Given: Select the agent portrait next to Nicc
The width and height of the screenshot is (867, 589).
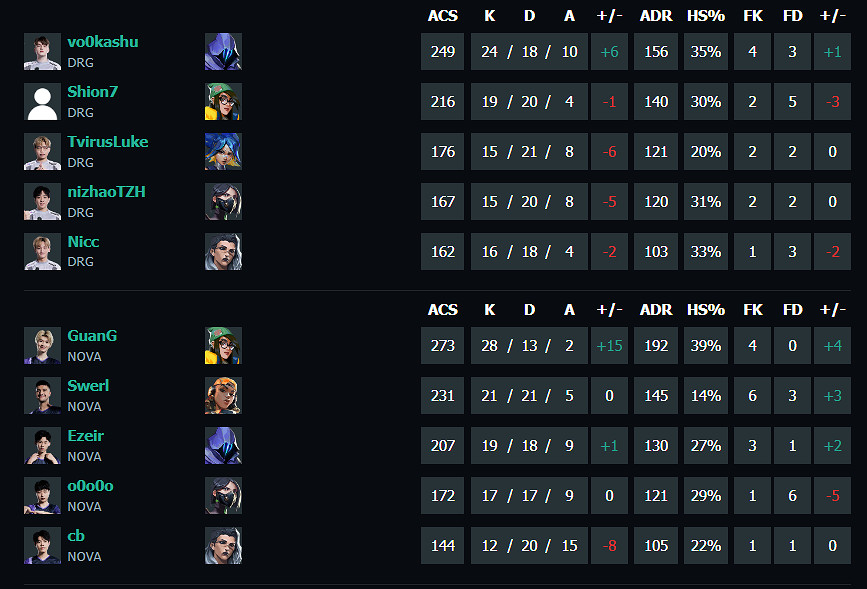Looking at the screenshot, I should 223,251.
